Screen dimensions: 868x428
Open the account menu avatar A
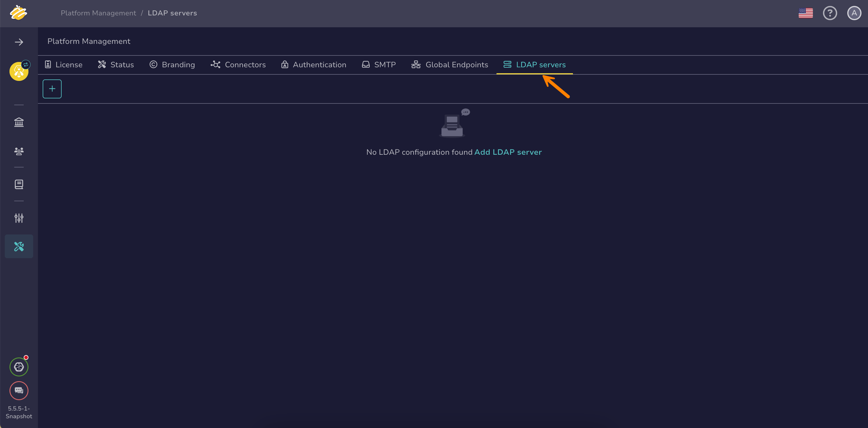pyautogui.click(x=854, y=13)
